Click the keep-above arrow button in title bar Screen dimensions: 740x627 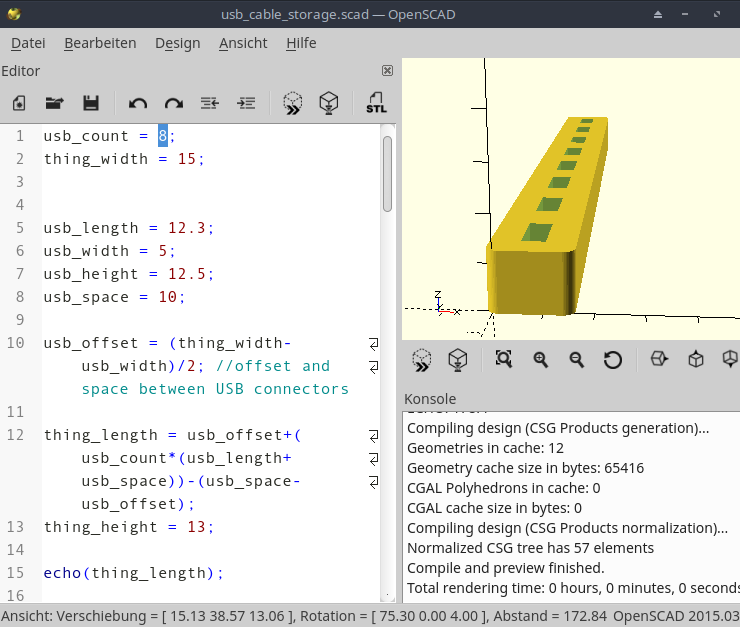658,15
